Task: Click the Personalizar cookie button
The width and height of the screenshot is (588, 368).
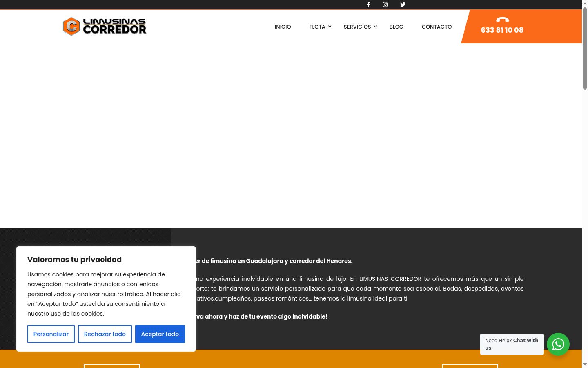Action: pyautogui.click(x=51, y=334)
